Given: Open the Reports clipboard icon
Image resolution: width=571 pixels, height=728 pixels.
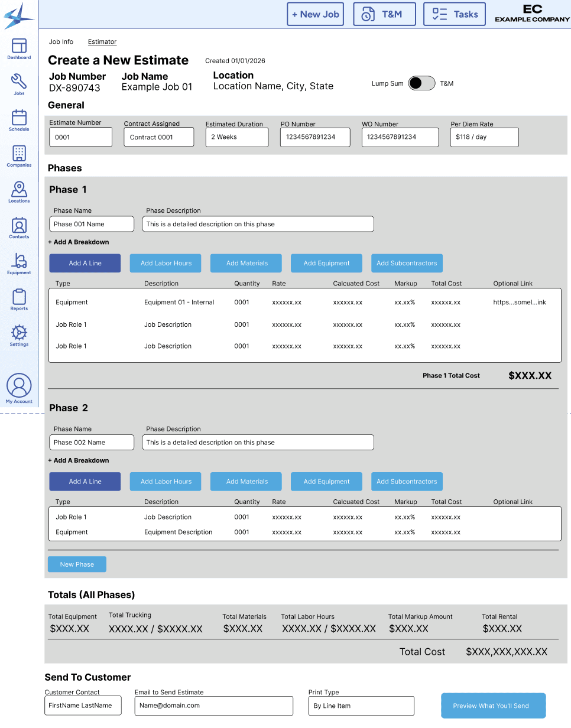Looking at the screenshot, I should 19,300.
